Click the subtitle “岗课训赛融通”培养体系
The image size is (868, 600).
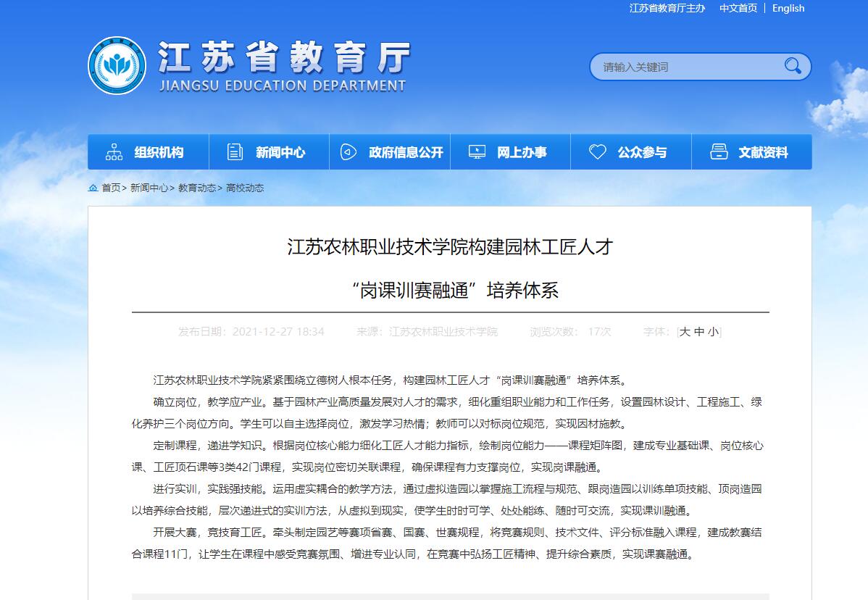[455, 290]
